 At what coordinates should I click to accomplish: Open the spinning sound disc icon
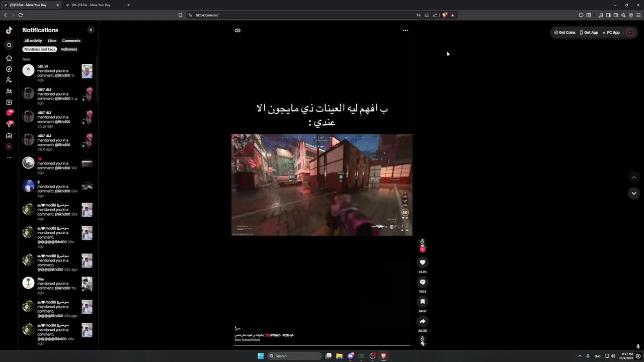(423, 340)
